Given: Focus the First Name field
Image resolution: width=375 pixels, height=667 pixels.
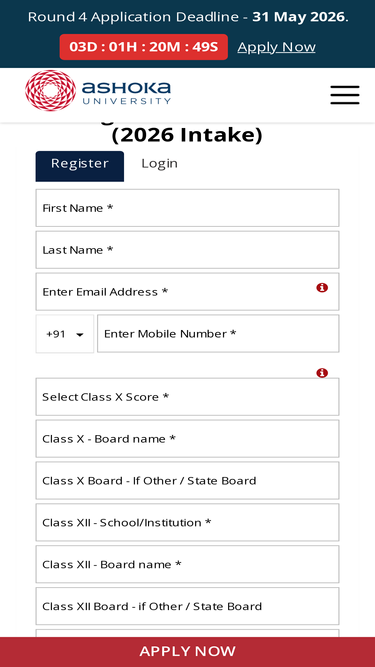Looking at the screenshot, I should 188,208.
